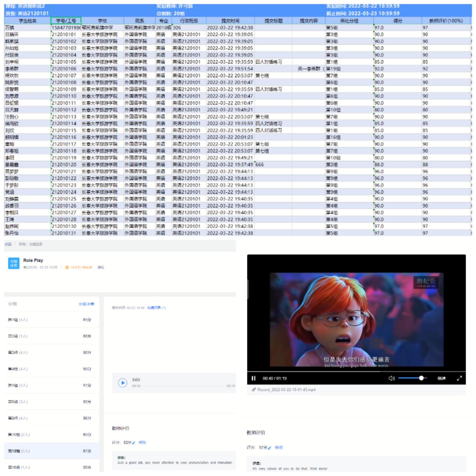Image resolution: width=476 pixels, height=476 pixels.
Task: Click the attachment paperclip icon below the video
Action: [x=254, y=390]
